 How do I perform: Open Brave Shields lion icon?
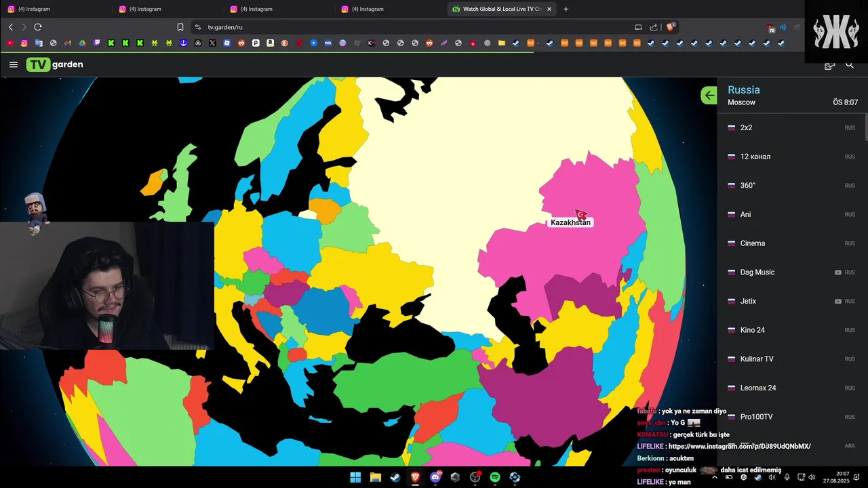670,27
